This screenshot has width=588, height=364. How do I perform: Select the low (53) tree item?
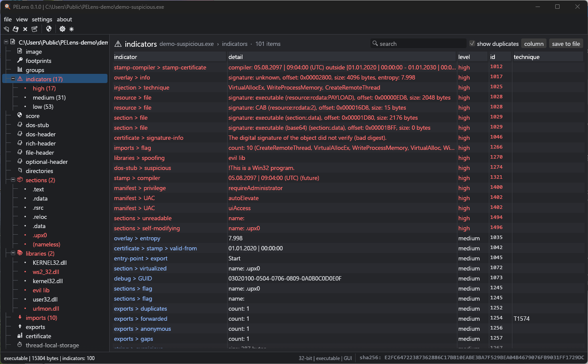click(x=43, y=107)
